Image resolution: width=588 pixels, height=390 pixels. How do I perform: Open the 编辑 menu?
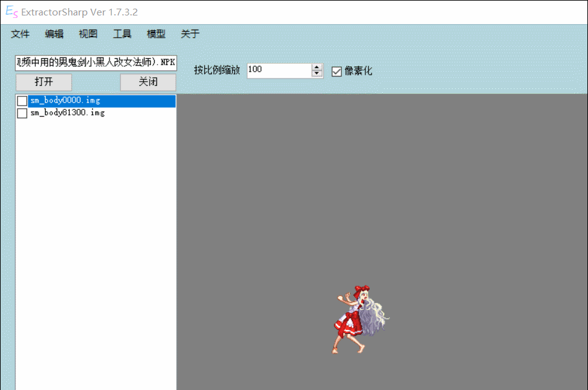pos(54,34)
